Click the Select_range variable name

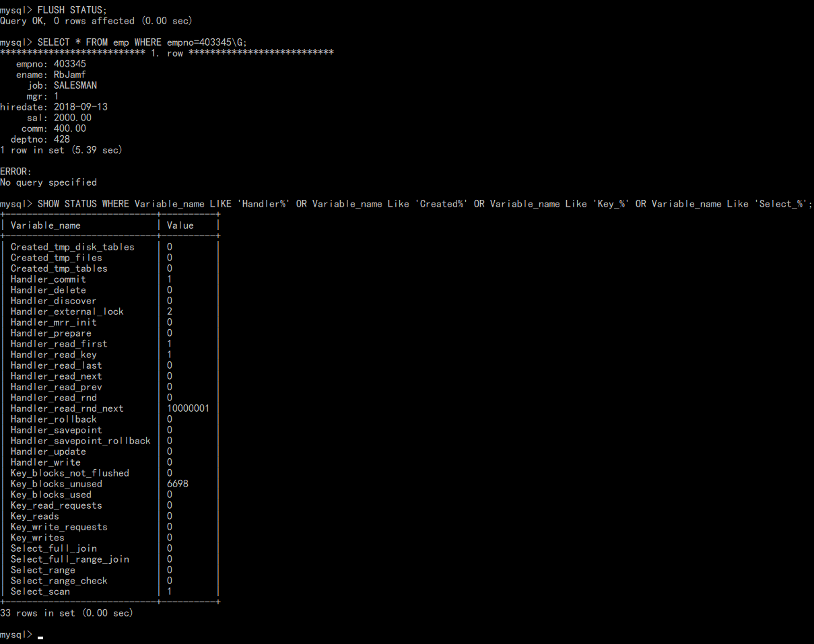click(42, 570)
